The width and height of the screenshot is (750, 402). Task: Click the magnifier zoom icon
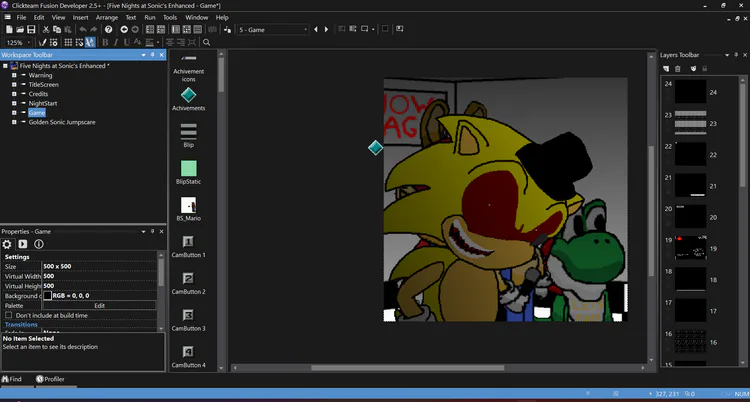(x=207, y=43)
